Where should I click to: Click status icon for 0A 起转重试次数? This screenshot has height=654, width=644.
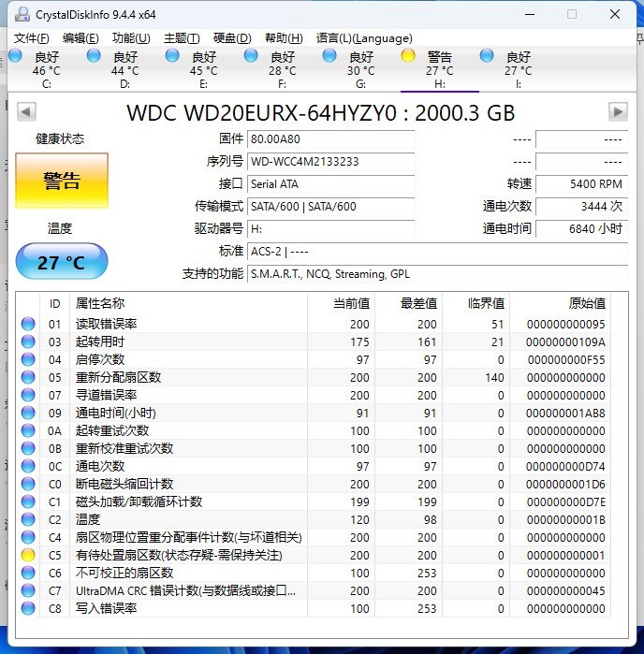(x=28, y=431)
